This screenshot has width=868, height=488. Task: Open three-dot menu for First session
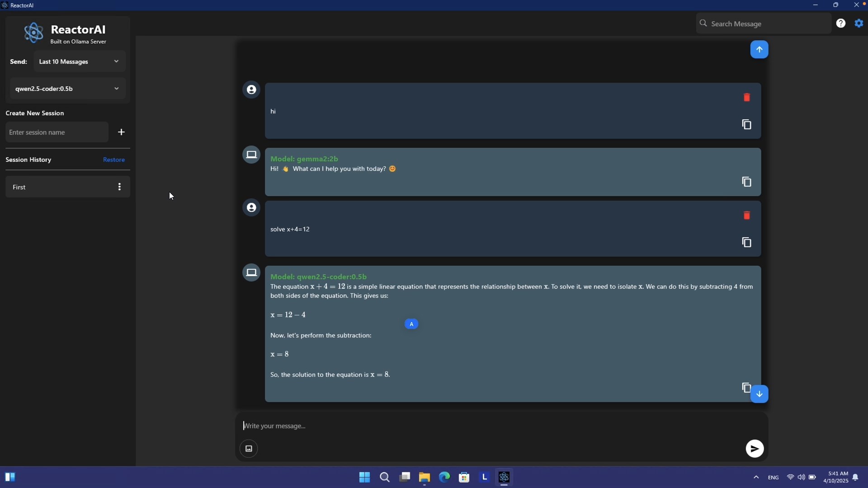[x=119, y=187]
